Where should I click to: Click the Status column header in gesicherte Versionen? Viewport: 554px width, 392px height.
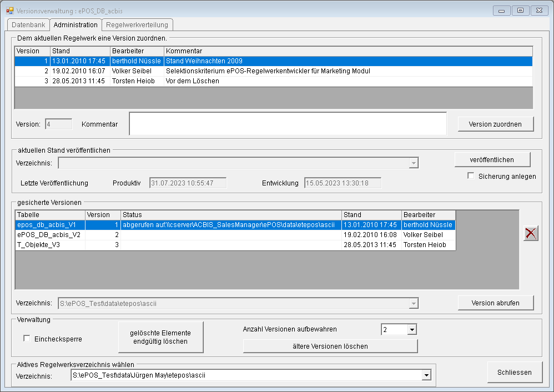click(230, 215)
